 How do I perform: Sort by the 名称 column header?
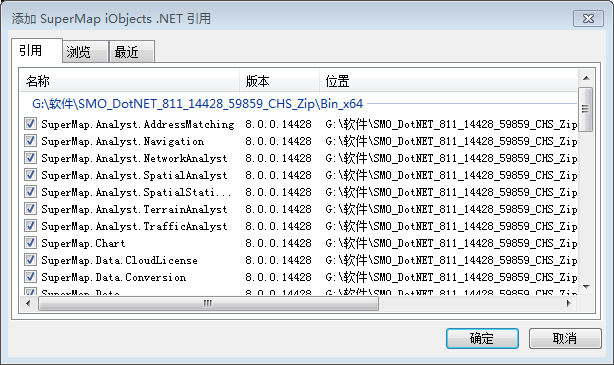(x=130, y=81)
